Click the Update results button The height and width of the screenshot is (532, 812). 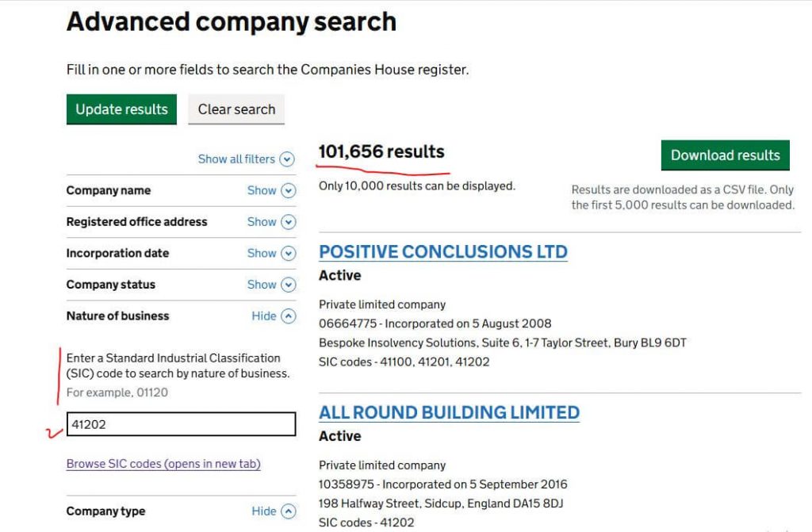click(x=121, y=109)
